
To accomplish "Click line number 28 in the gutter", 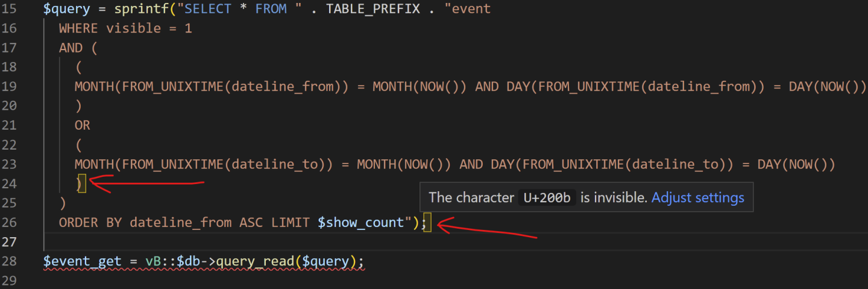I will click(x=9, y=261).
